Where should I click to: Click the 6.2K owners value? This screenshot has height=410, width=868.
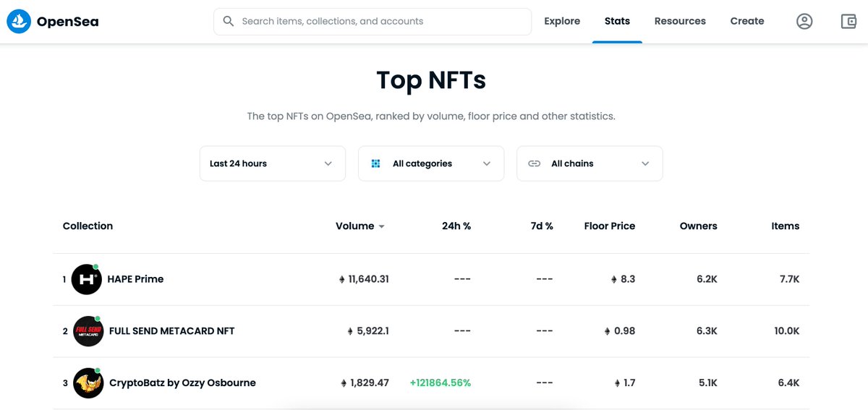point(707,279)
